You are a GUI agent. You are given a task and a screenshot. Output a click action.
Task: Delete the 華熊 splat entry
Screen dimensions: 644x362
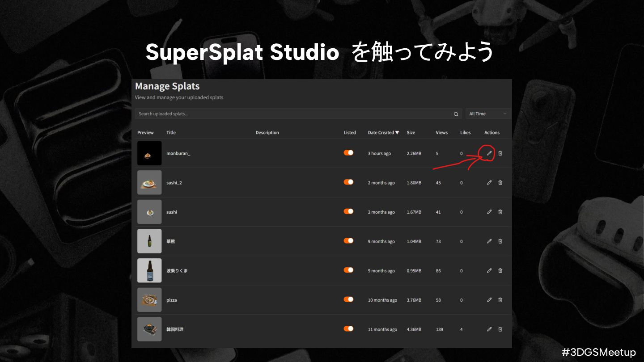coord(500,241)
